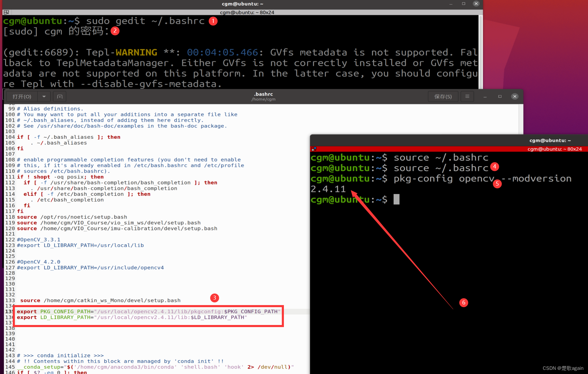Click the terminal grouping icon in top terminal
The image size is (588, 374).
(6, 12)
